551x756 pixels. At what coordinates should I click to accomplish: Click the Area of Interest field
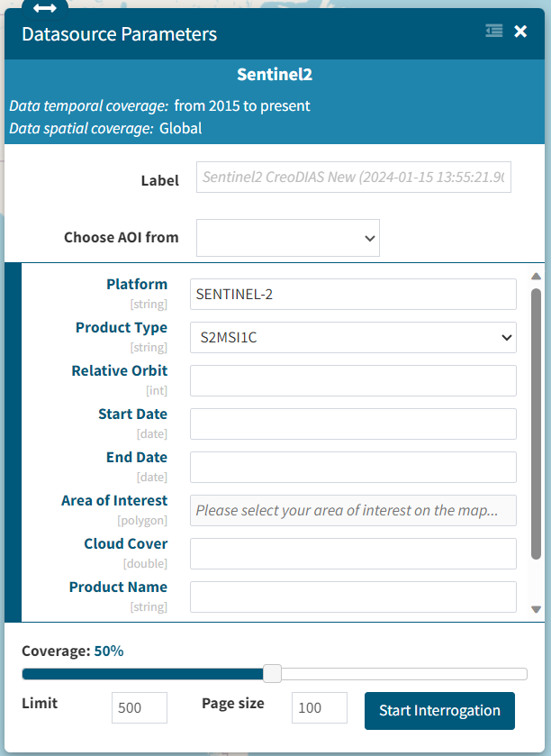[353, 510]
